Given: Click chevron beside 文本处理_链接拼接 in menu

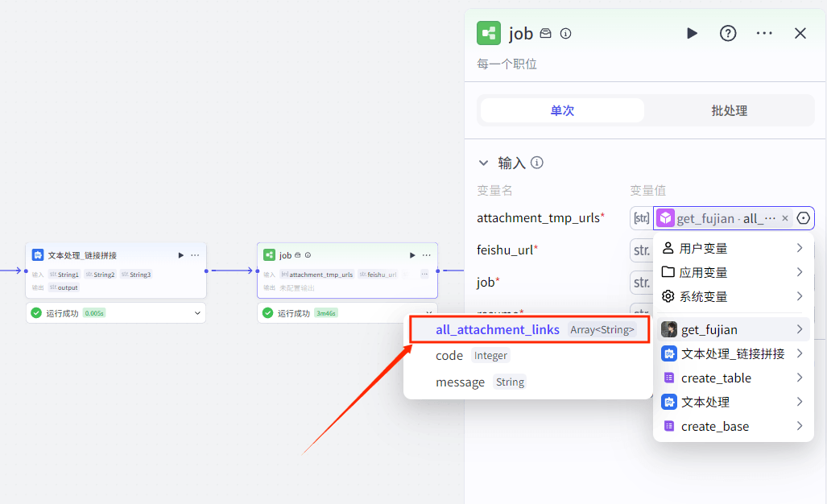Looking at the screenshot, I should point(800,353).
